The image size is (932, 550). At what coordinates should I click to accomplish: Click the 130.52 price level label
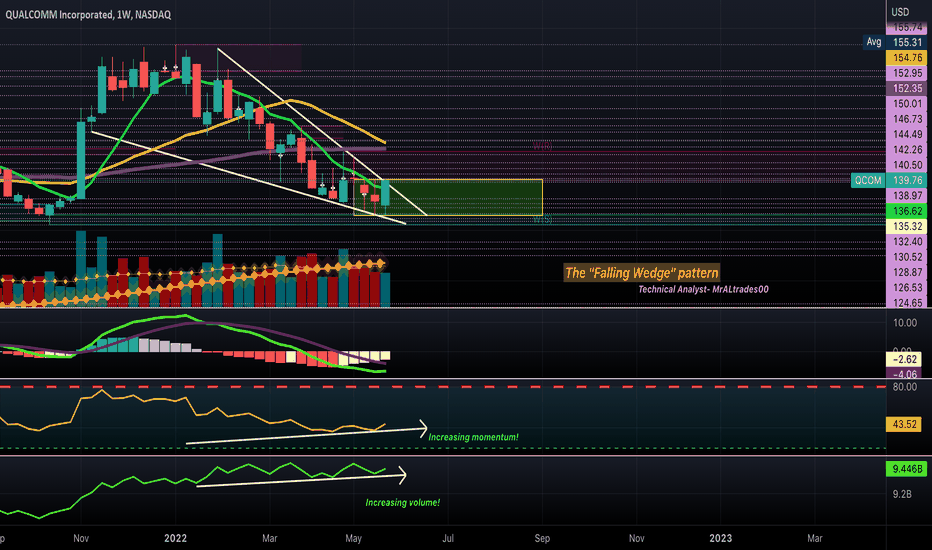906,257
